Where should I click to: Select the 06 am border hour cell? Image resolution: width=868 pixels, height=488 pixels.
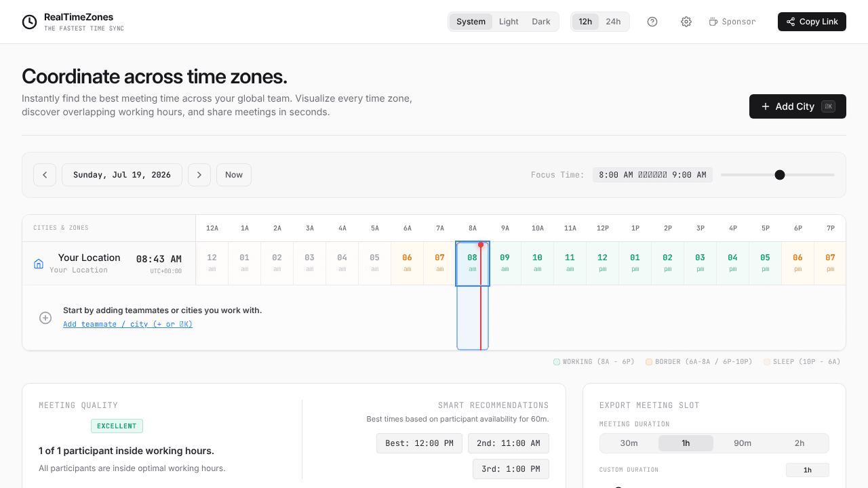(408, 264)
